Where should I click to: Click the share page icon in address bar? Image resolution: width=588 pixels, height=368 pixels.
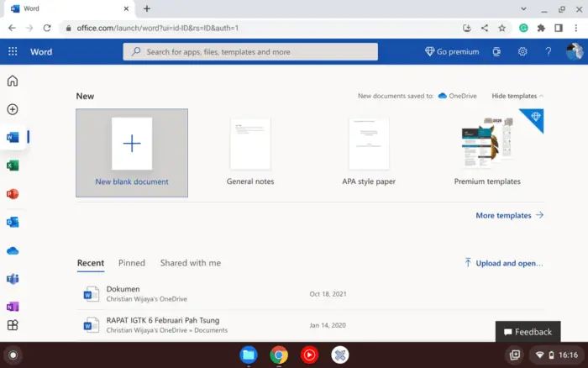click(x=485, y=28)
